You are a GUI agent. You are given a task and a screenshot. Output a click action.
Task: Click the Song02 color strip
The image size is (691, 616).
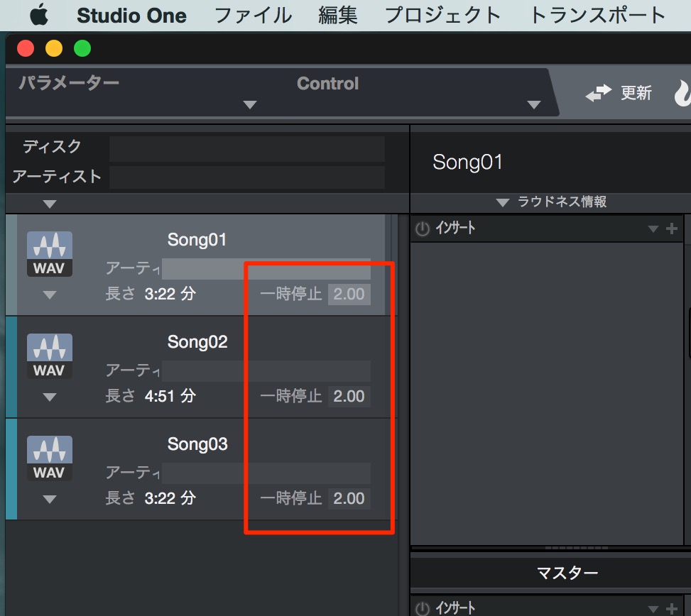tap(11, 367)
